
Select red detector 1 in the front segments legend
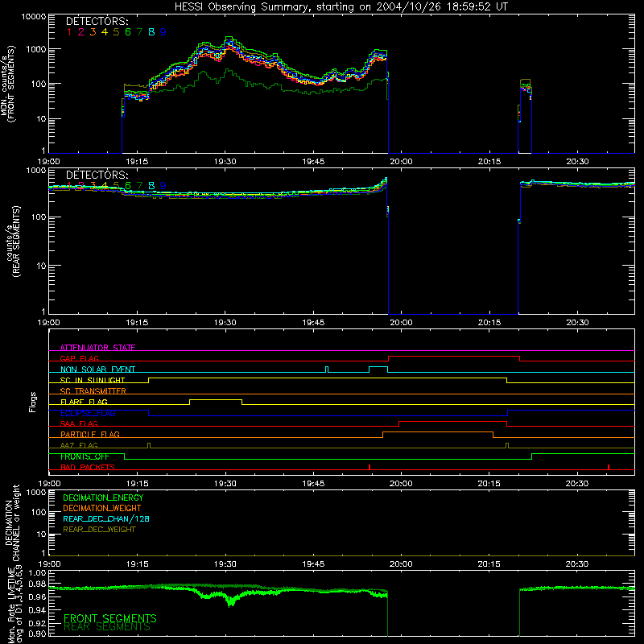click(69, 32)
